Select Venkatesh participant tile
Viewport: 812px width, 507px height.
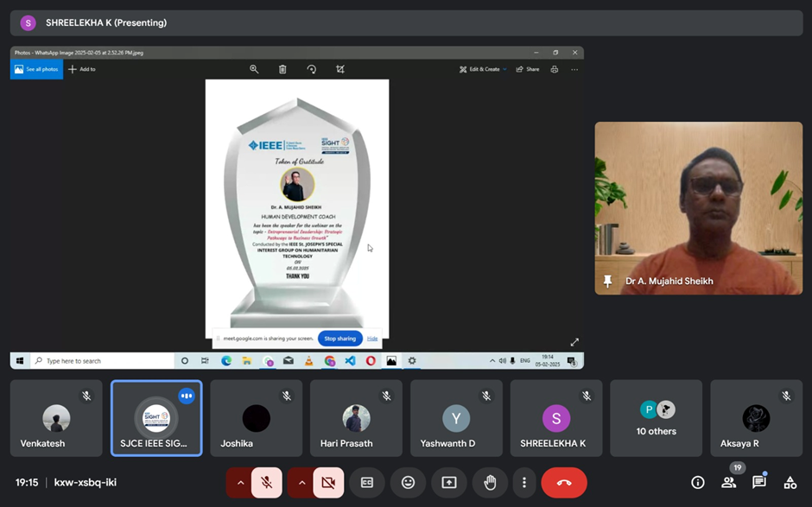56,418
